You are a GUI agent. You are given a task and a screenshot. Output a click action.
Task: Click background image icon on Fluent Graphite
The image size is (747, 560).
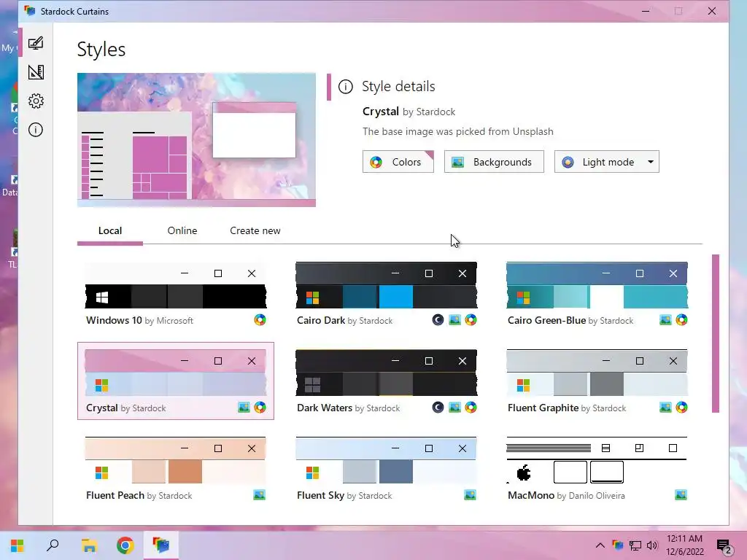[x=665, y=407]
